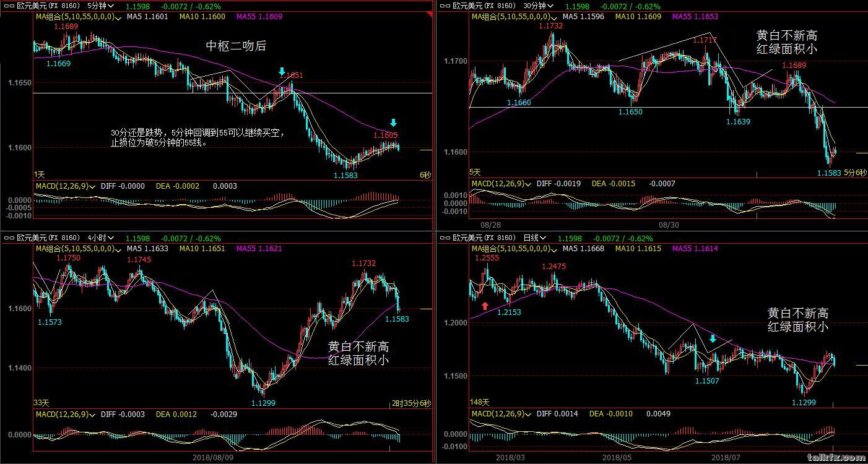Click the 1.1689 high label in the 5分钟 chart
This screenshot has height=464, width=868.
pos(66,27)
